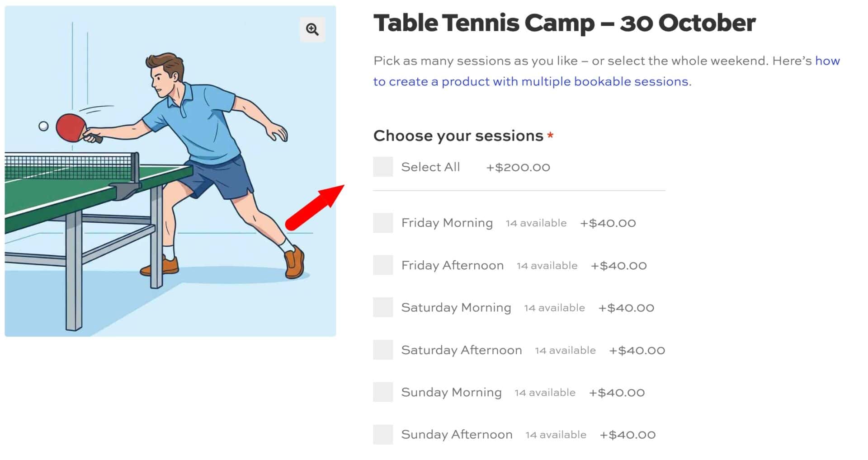
Task: Toggle the Saturday Afternoon session checkbox
Action: (383, 350)
